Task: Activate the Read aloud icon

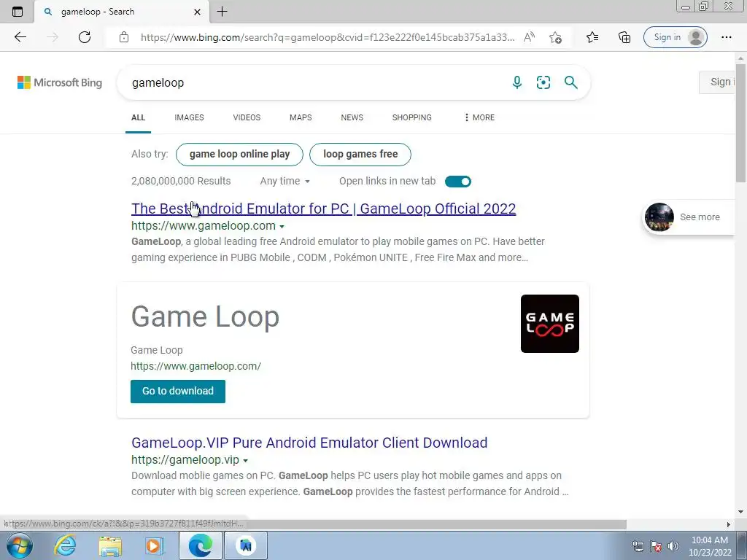Action: click(529, 37)
